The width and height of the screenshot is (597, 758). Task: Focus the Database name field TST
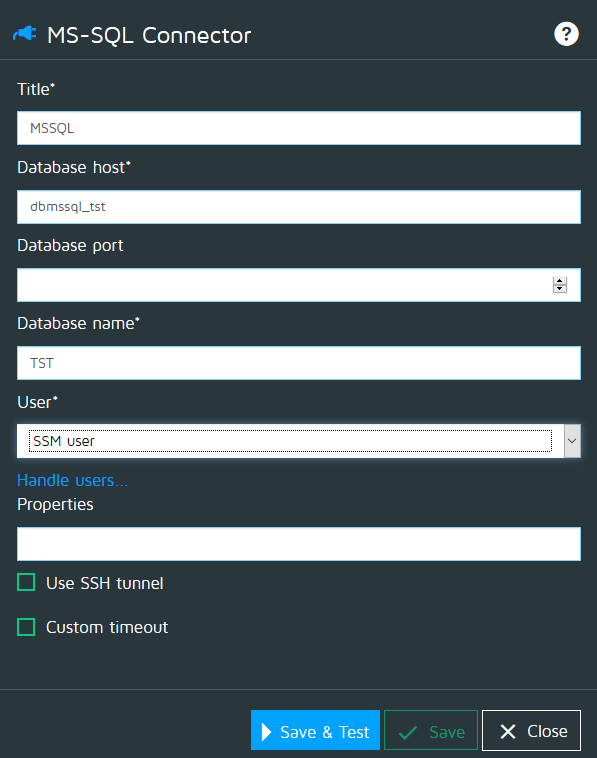(299, 363)
